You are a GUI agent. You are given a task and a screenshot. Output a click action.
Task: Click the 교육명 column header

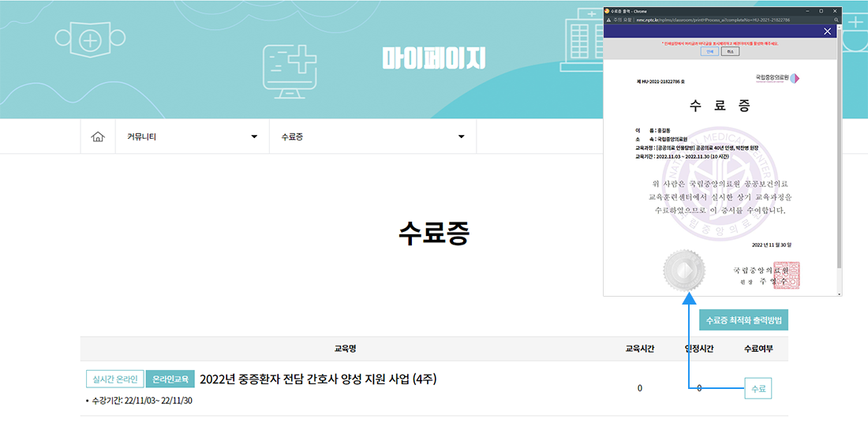coord(345,349)
